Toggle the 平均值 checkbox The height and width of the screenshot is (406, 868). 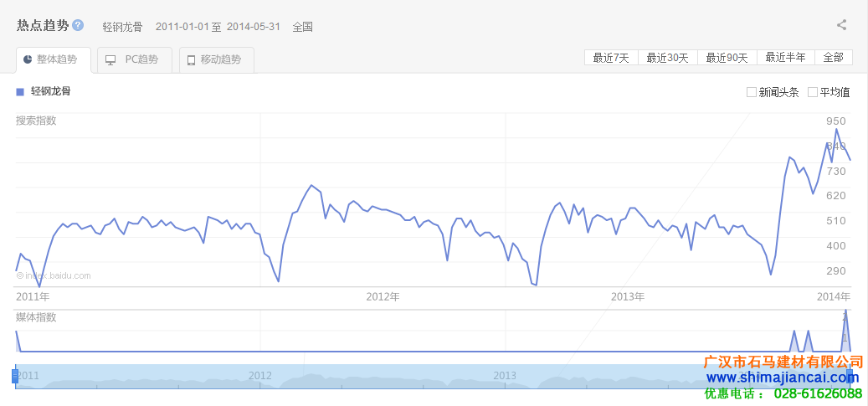[x=812, y=92]
